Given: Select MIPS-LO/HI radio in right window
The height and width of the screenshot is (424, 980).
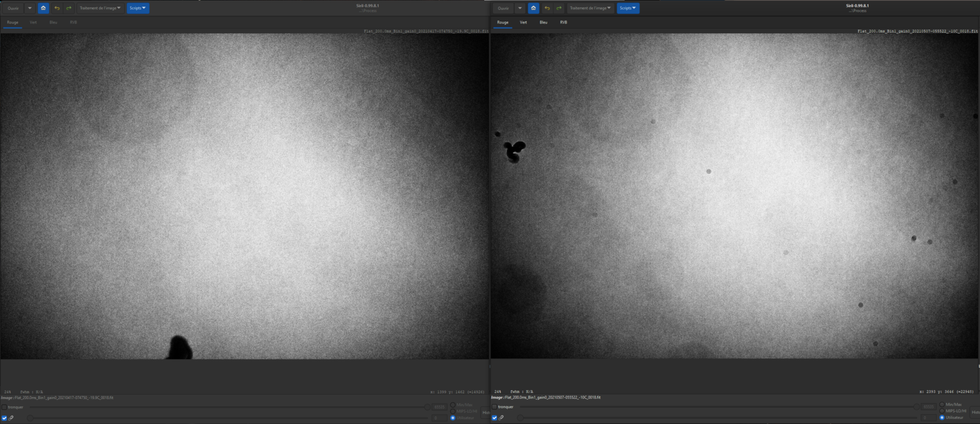Looking at the screenshot, I should 942,411.
